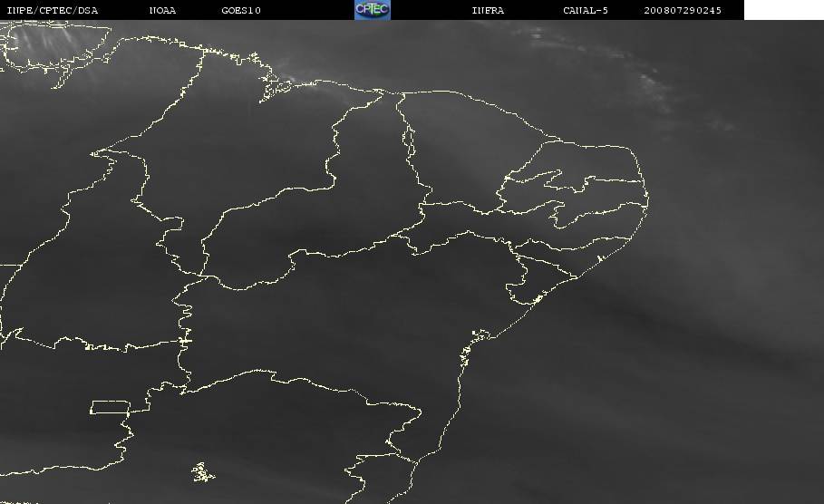Select the INPE/CPTEC/DSA header text
824x504 pixels.
click(x=53, y=10)
